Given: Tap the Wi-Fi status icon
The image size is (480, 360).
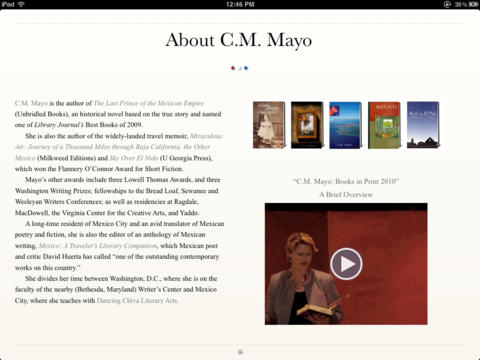Looking at the screenshot, I should pos(21,4).
